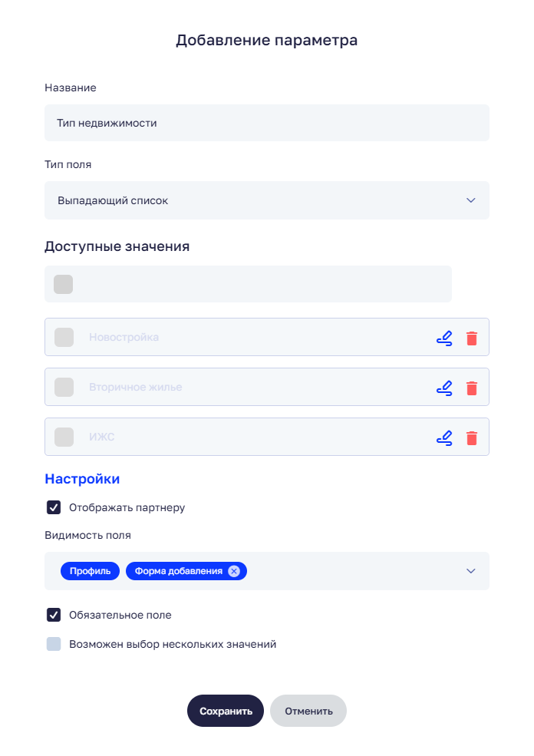
Task: Edit the Вторичное жилье value
Action: pos(443,388)
